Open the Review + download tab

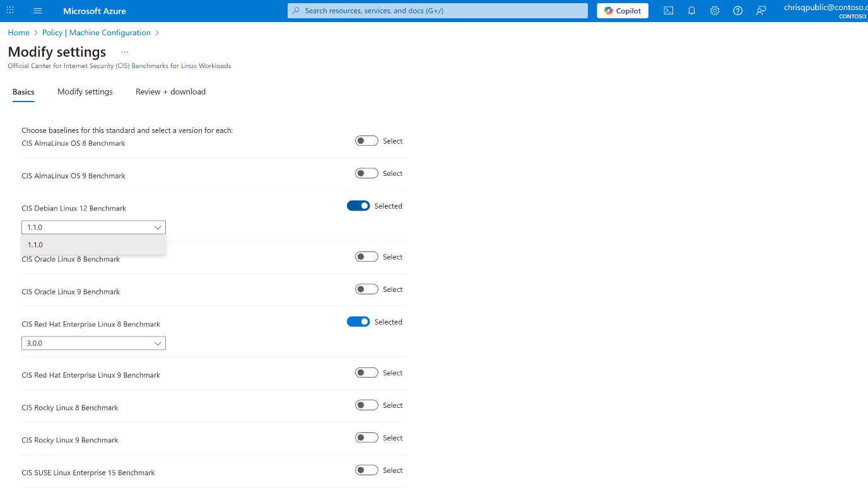click(171, 92)
